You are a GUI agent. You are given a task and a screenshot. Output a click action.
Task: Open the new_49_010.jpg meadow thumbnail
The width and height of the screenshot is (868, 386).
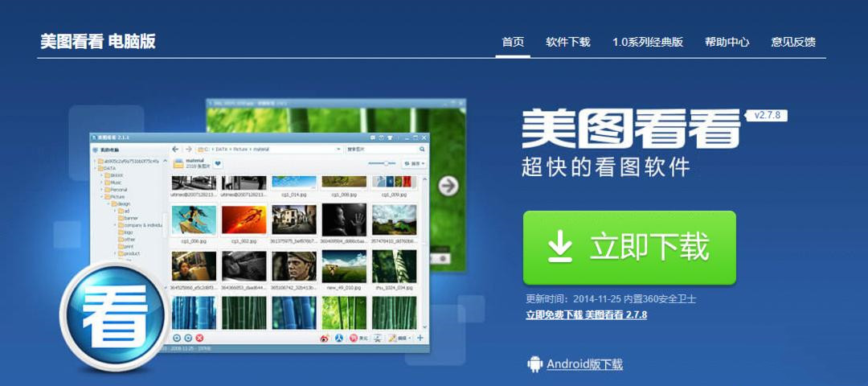click(x=344, y=266)
